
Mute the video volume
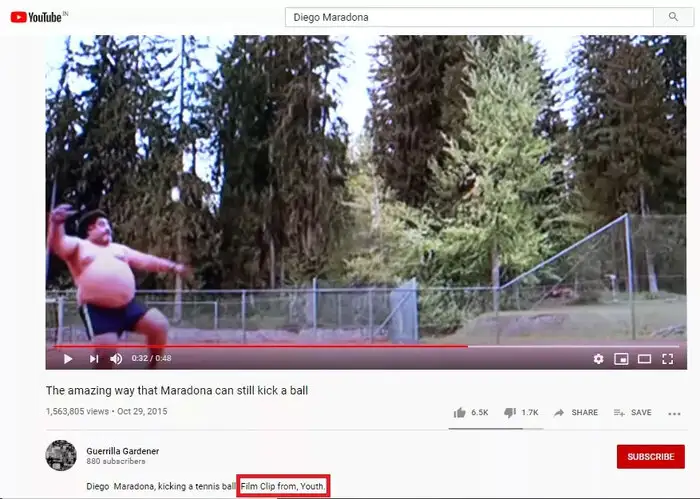click(x=116, y=359)
